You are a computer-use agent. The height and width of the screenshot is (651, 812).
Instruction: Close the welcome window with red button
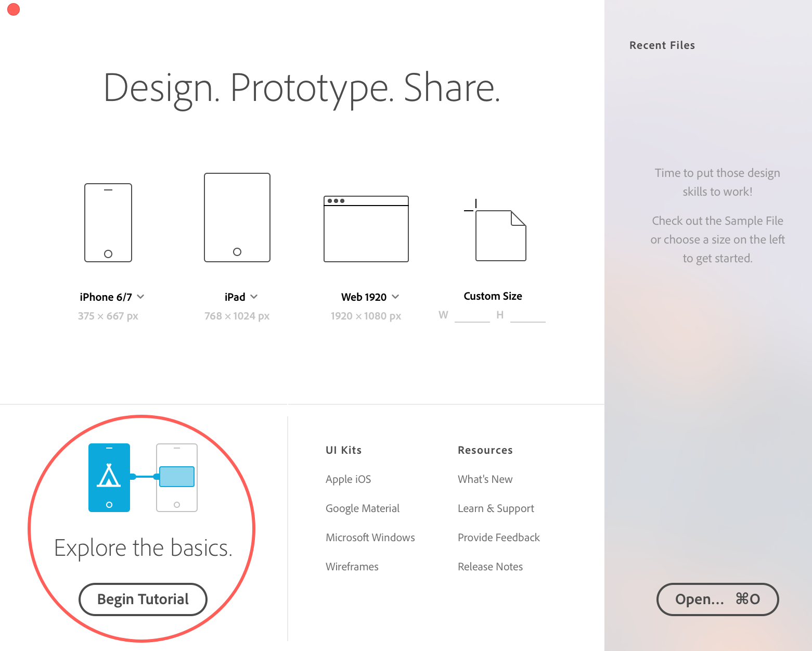coord(14,9)
